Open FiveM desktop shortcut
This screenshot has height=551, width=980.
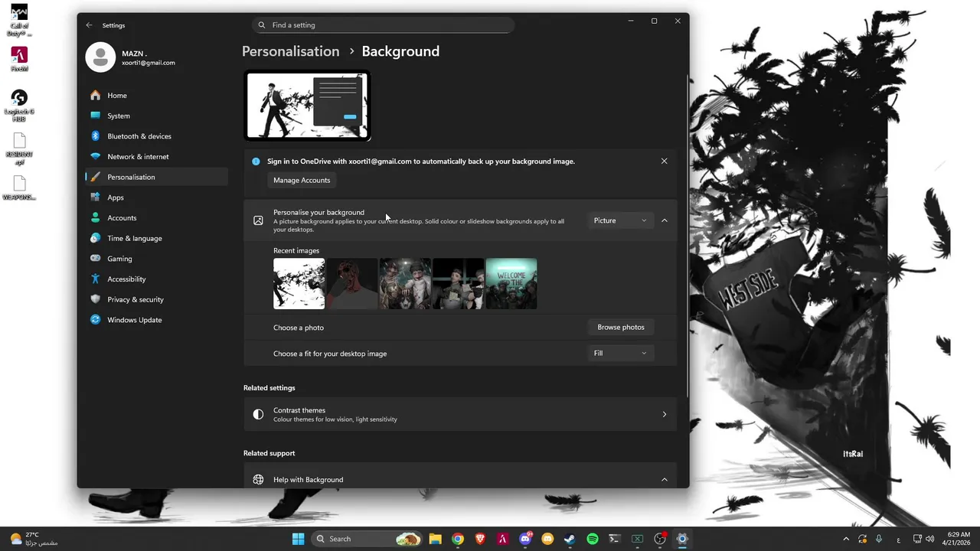click(x=19, y=60)
